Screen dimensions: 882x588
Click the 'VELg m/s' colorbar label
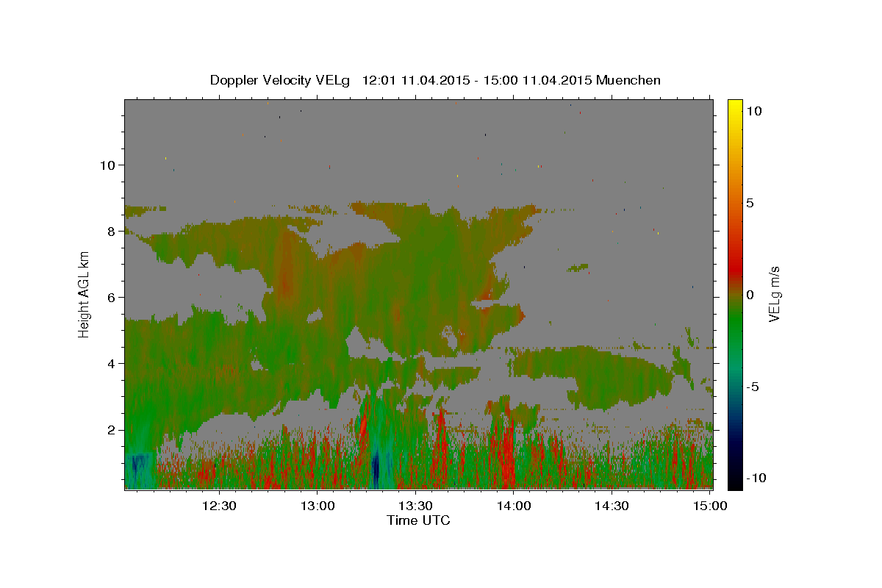pos(774,294)
